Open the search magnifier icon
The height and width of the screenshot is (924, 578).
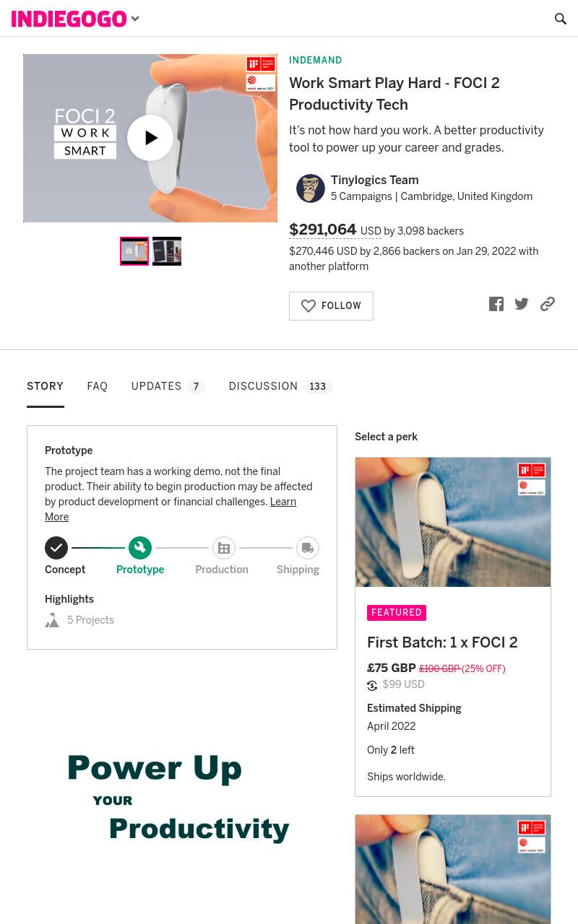pos(560,19)
